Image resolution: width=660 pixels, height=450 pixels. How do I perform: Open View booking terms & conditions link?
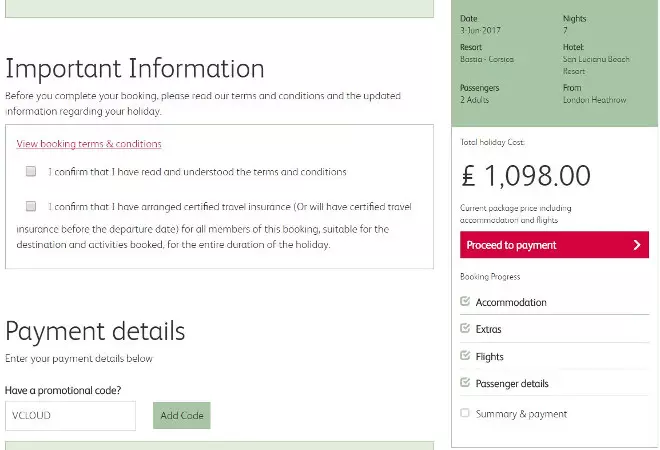[89, 144]
